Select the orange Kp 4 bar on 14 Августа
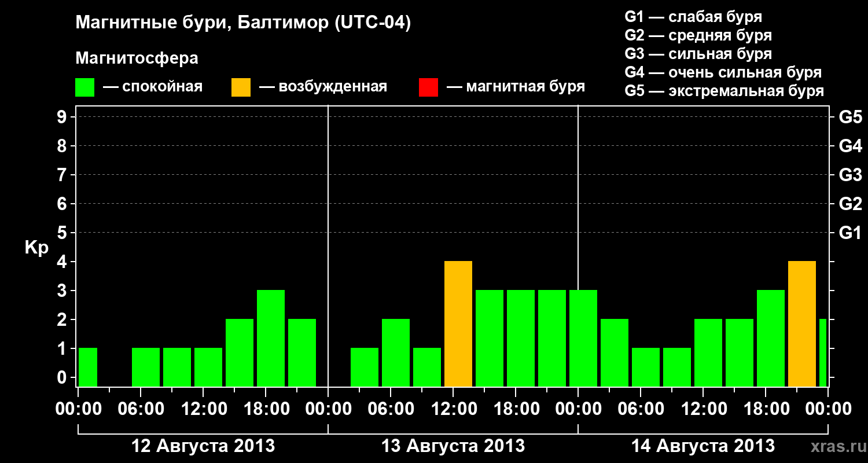This screenshot has height=463, width=868. tap(802, 324)
